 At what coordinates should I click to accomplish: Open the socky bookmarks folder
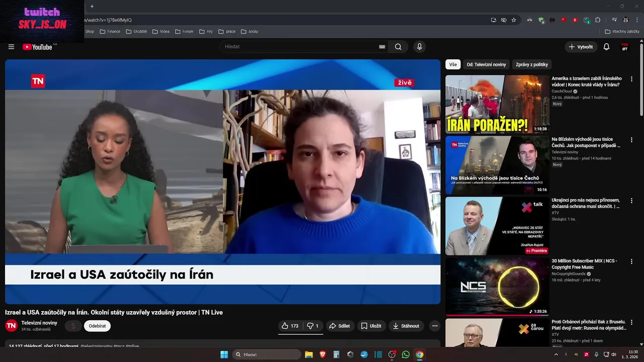tap(250, 31)
